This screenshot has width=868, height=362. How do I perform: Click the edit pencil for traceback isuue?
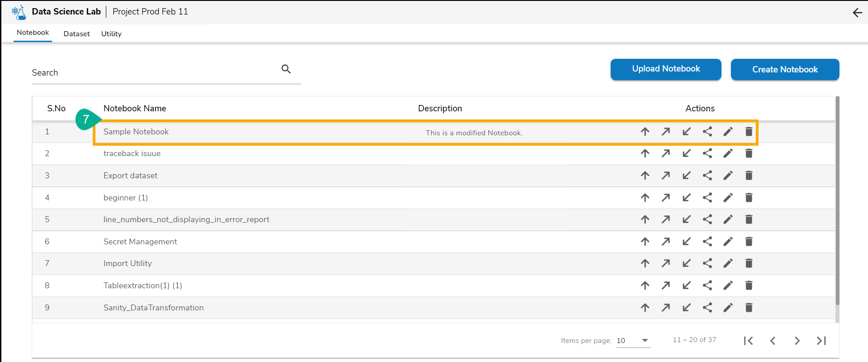click(728, 153)
